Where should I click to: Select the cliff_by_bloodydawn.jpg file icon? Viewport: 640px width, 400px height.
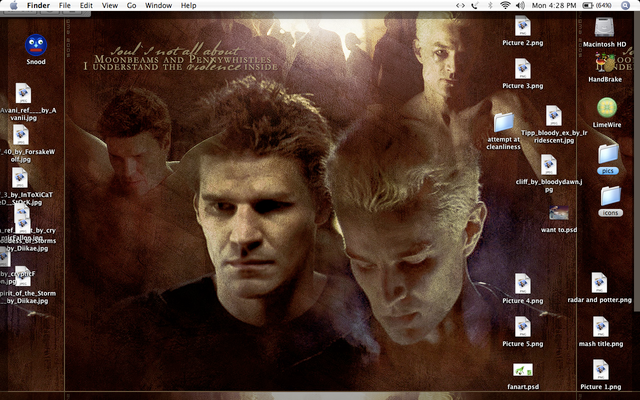pos(549,165)
